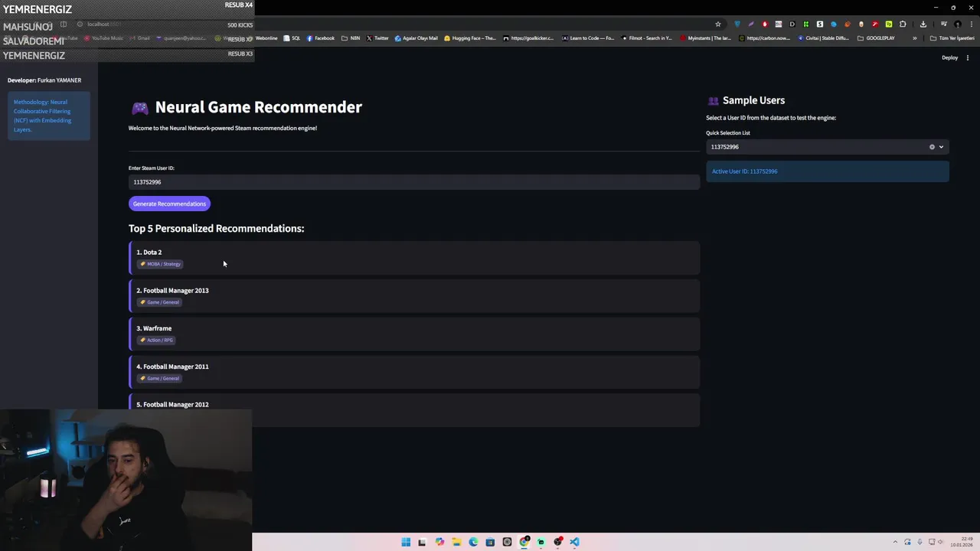Select the Football Manager 2011 recommendation
This screenshot has height=551, width=980.
coord(414,372)
